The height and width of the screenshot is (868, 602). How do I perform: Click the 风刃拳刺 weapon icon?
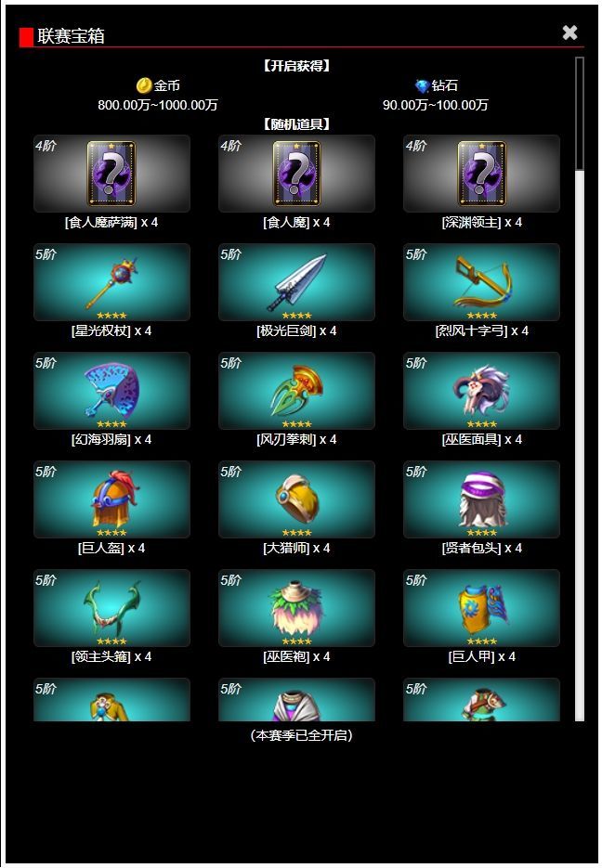(296, 390)
